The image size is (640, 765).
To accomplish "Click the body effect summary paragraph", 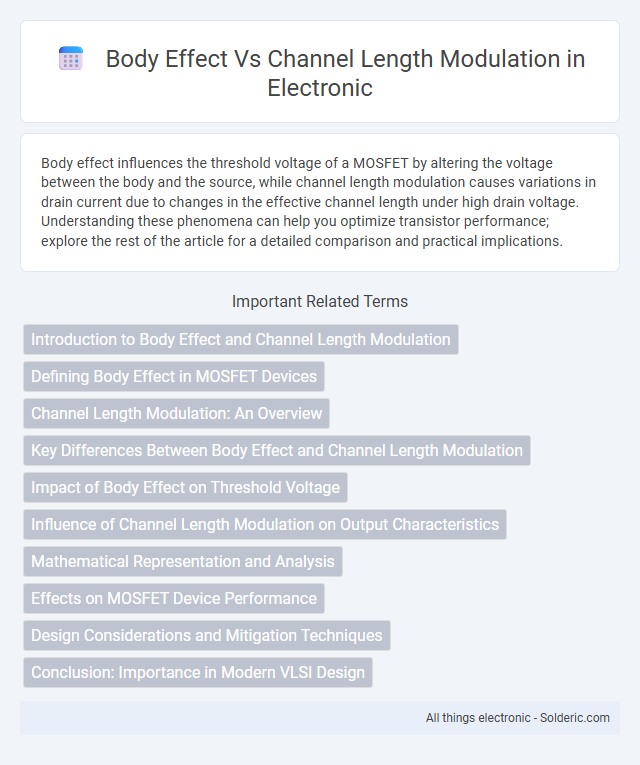I will [319, 202].
